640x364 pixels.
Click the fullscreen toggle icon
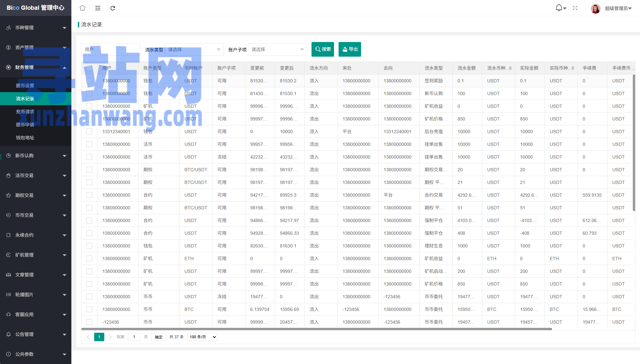(x=575, y=8)
